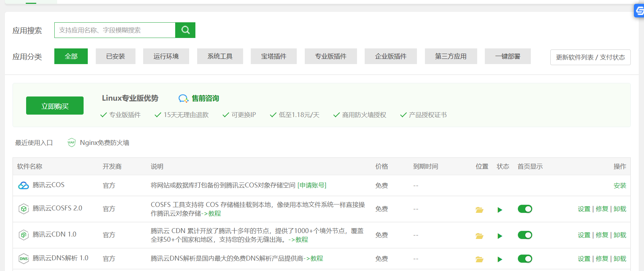Click 设置 for 腾讯云DNS解析 1.0
The image size is (644, 271).
coord(584,259)
